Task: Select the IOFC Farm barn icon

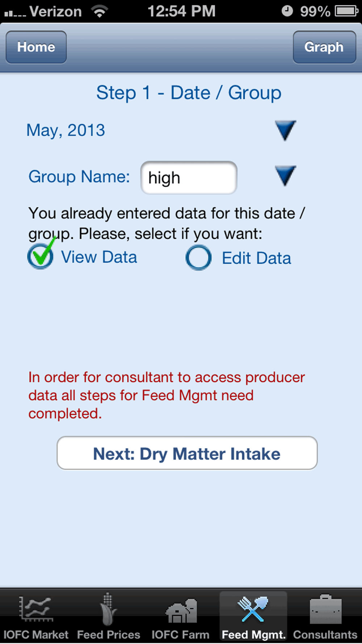Action: tap(181, 610)
